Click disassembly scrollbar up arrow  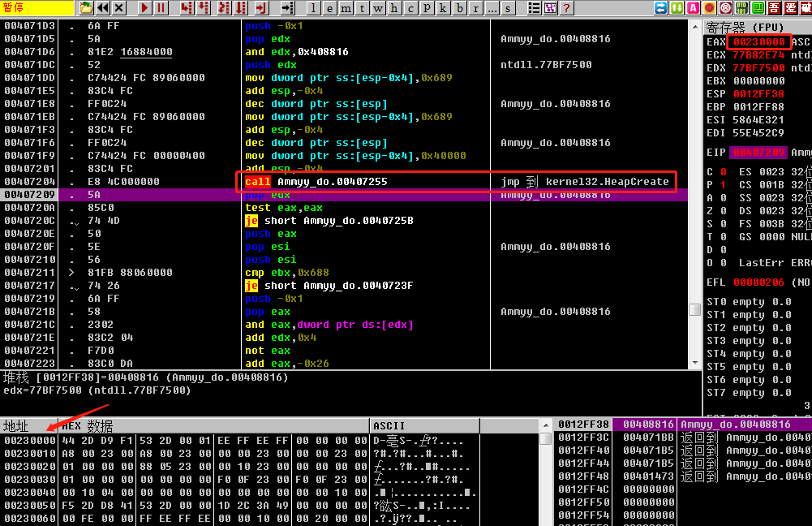(694, 26)
